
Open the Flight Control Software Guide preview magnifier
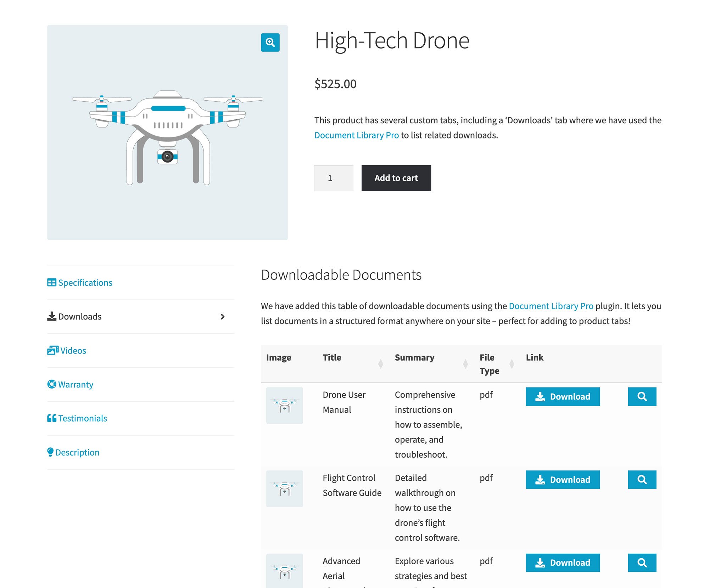(642, 480)
